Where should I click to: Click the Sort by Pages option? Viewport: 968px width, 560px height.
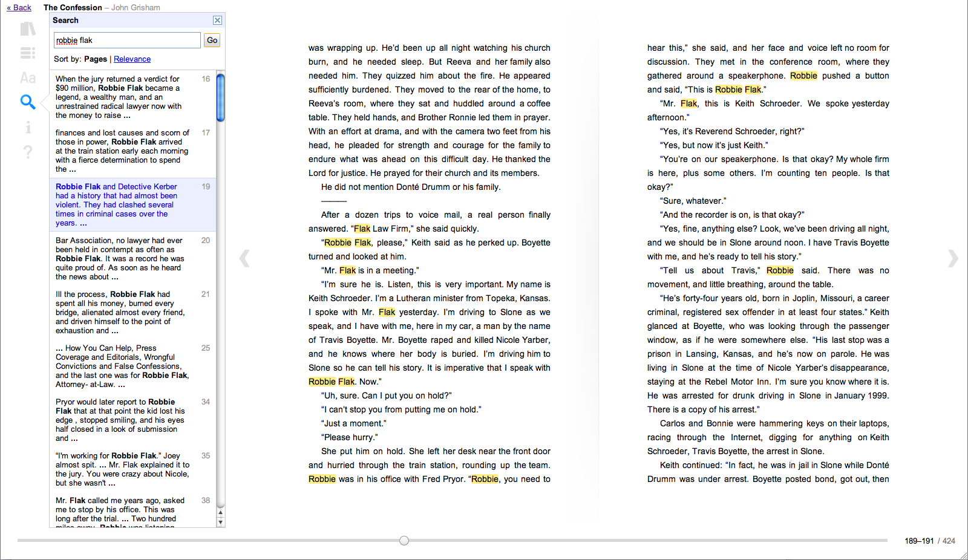point(96,59)
